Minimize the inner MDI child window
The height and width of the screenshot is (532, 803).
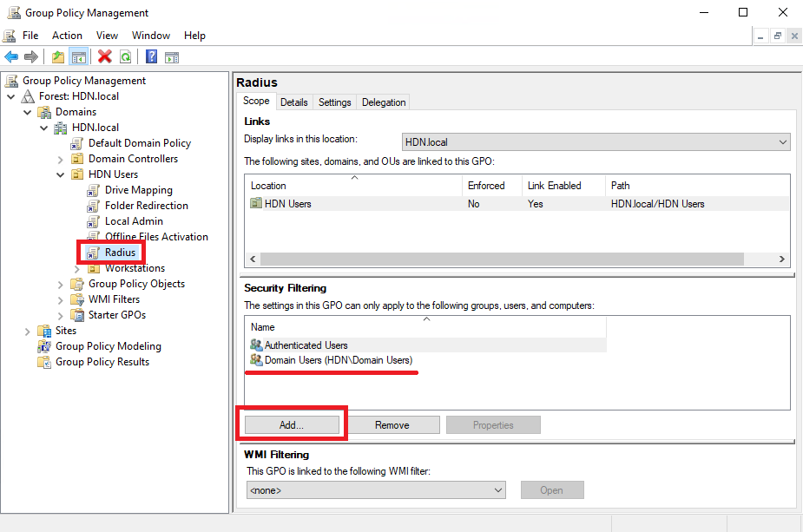760,36
